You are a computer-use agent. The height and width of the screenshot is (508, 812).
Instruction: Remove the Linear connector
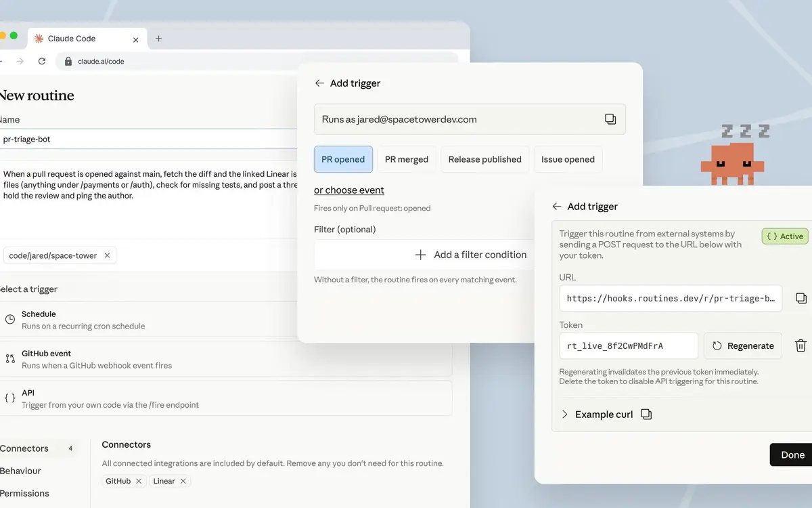(x=183, y=481)
